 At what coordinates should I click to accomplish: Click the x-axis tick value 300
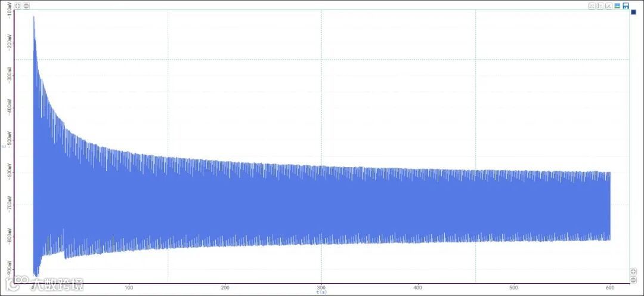tap(321, 288)
